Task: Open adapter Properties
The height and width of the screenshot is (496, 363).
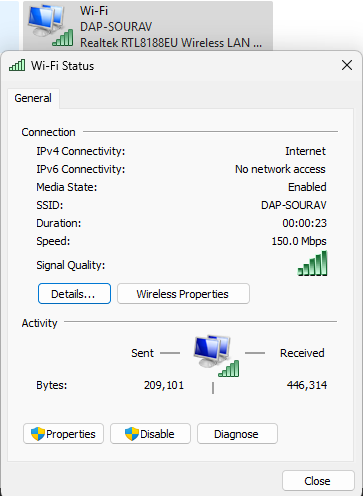Action: pos(63,434)
